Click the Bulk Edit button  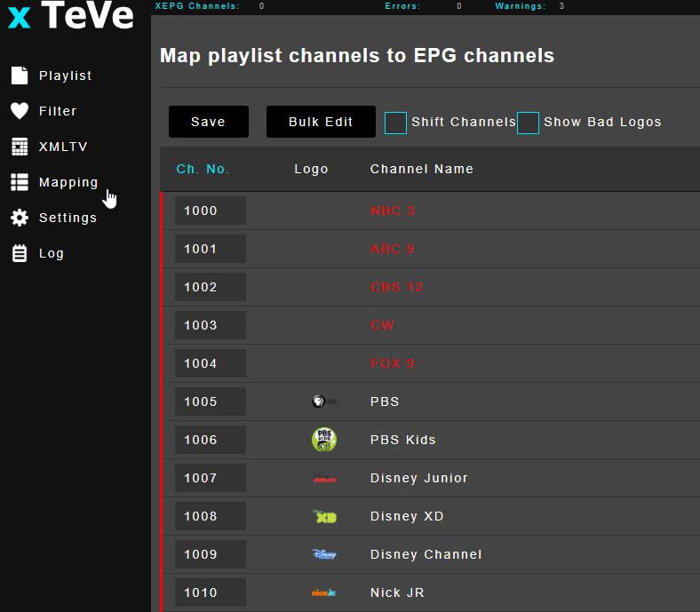[321, 122]
